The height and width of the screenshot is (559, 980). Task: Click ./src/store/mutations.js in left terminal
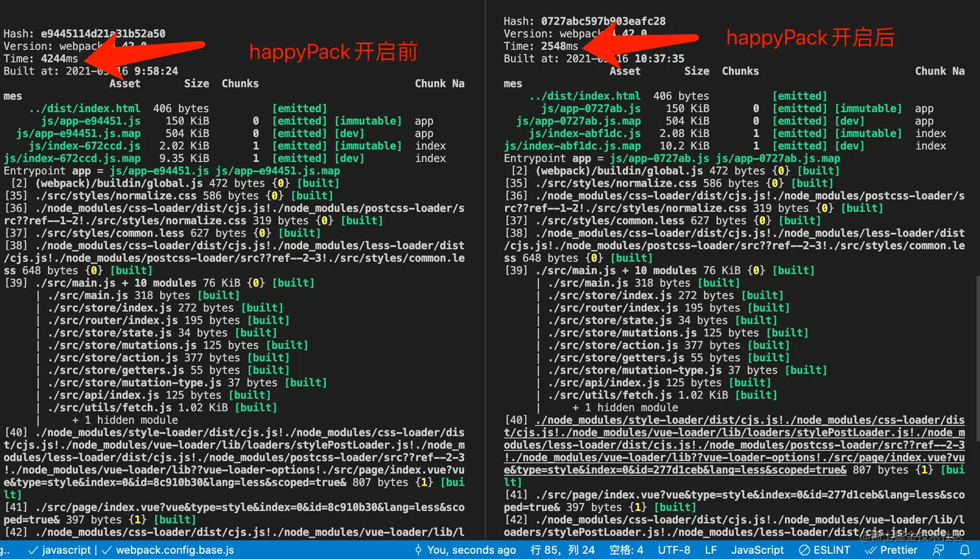[x=122, y=345]
